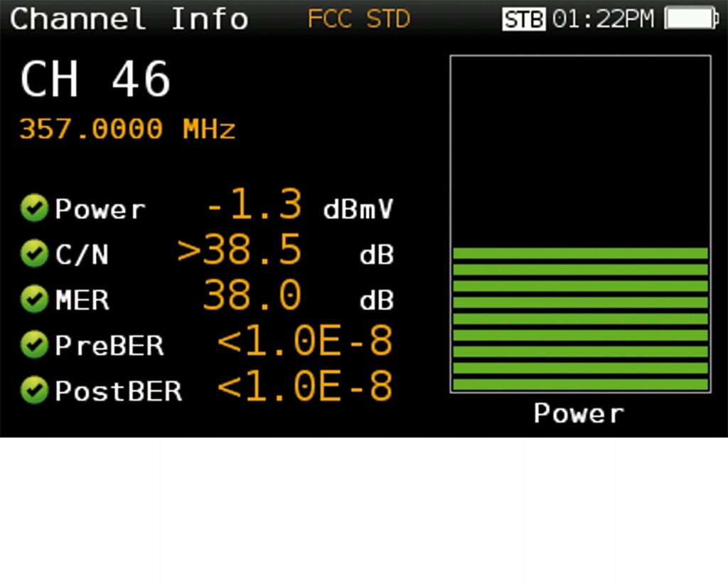Click the green check icon beside Power
Image resolution: width=728 pixels, height=587 pixels.
(34, 208)
